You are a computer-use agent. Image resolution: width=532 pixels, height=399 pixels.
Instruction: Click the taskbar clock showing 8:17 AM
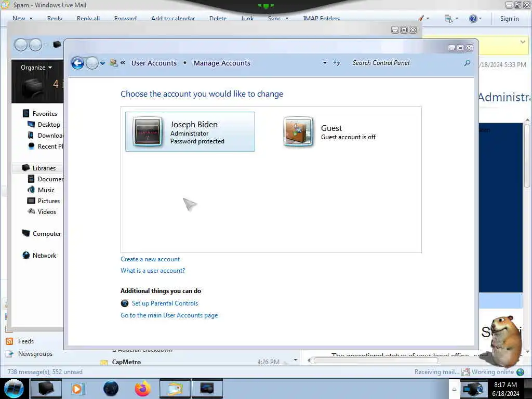[505, 389]
